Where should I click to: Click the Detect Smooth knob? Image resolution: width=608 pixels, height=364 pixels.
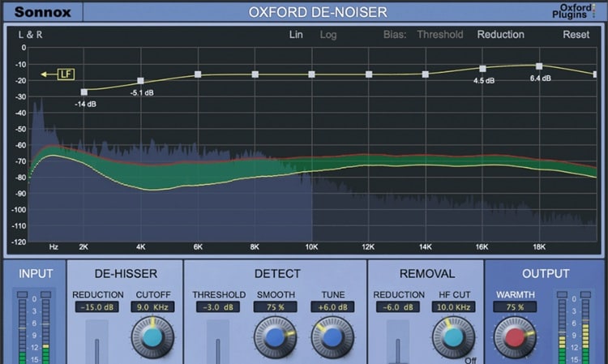276,337
